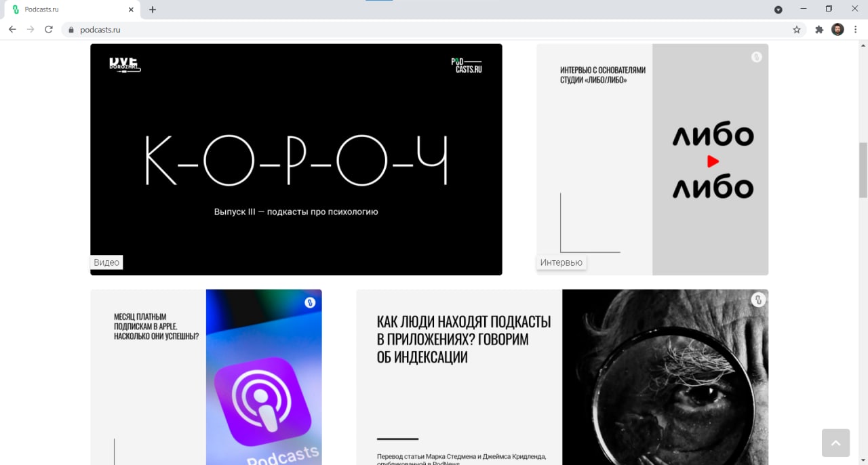The height and width of the screenshot is (465, 868).
Task: Click the magnifying glass photo
Action: (x=665, y=378)
